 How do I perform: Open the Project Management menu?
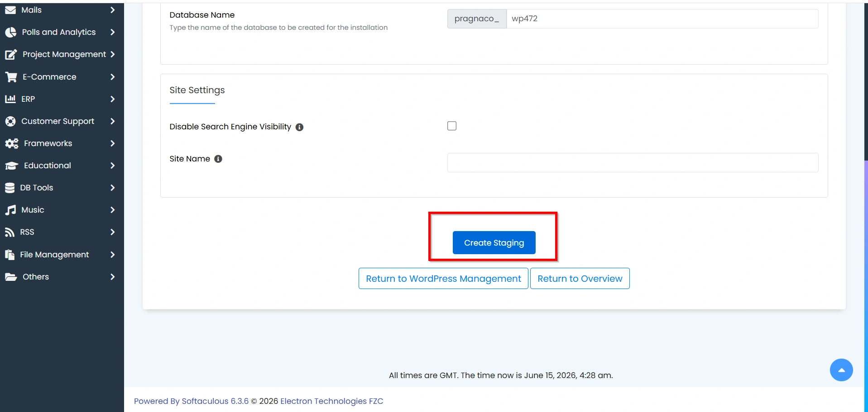[x=62, y=54]
